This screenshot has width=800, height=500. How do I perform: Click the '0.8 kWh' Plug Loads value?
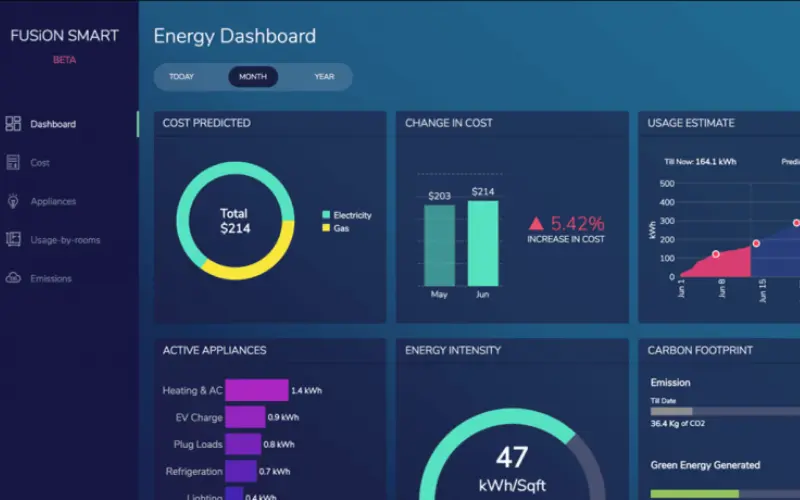click(279, 444)
